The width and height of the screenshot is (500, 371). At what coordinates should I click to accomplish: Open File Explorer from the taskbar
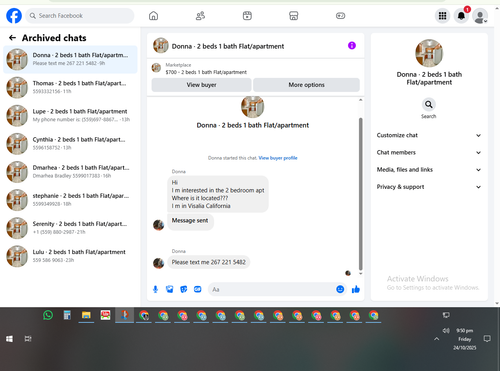(x=86, y=315)
